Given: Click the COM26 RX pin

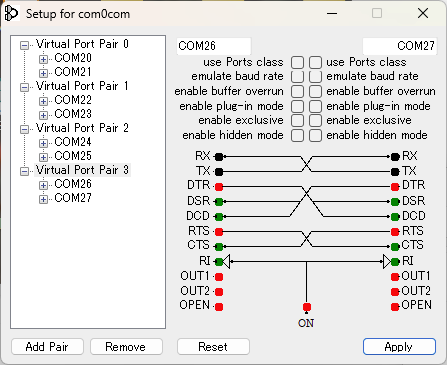Looking at the screenshot, I should pyautogui.click(x=219, y=156).
